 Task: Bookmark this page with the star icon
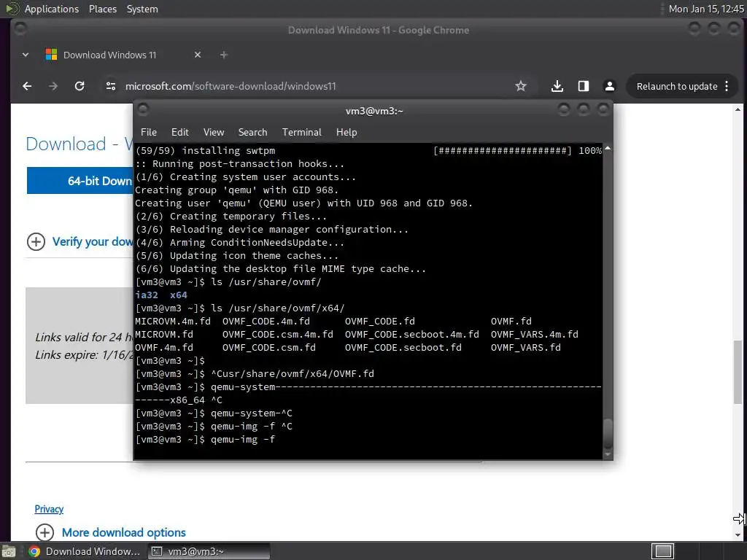pos(521,86)
